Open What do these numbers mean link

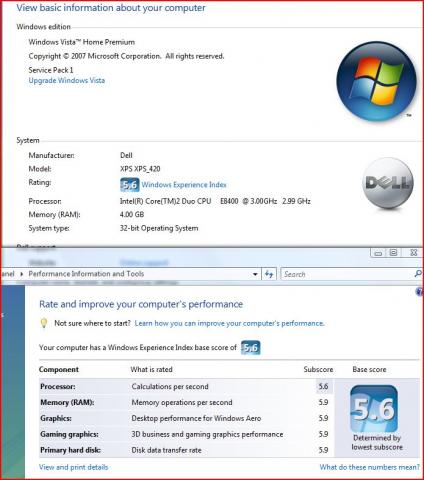(x=369, y=467)
